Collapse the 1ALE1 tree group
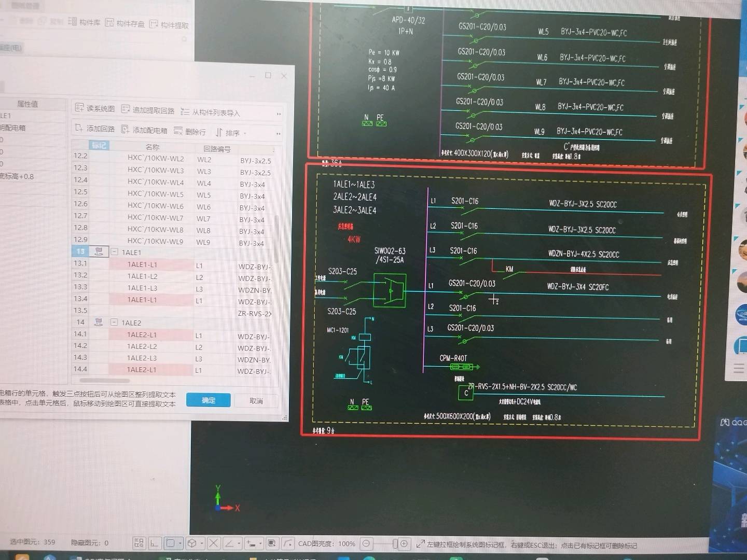This screenshot has width=747, height=560. coord(114,252)
